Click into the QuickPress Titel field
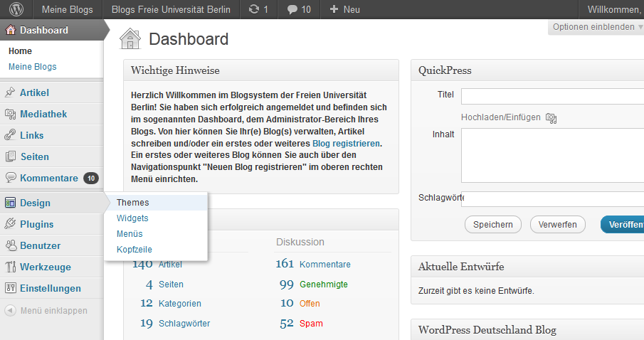Screen dimensions: 644x340 pos(552,96)
